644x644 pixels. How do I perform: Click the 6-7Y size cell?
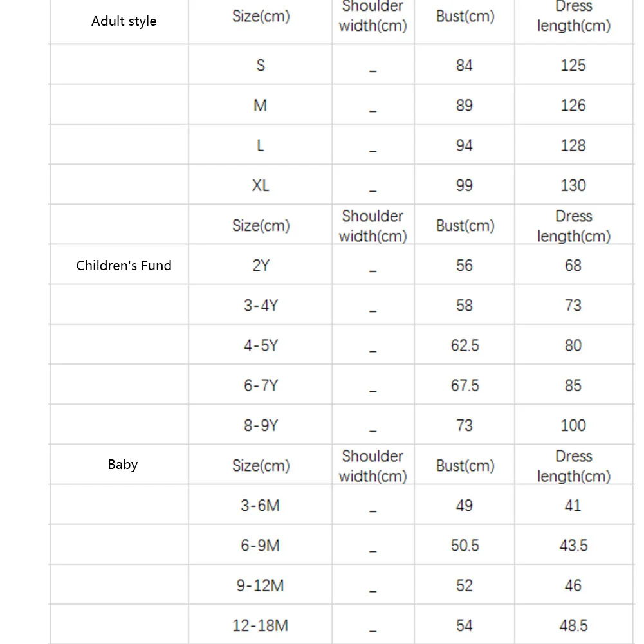click(261, 385)
